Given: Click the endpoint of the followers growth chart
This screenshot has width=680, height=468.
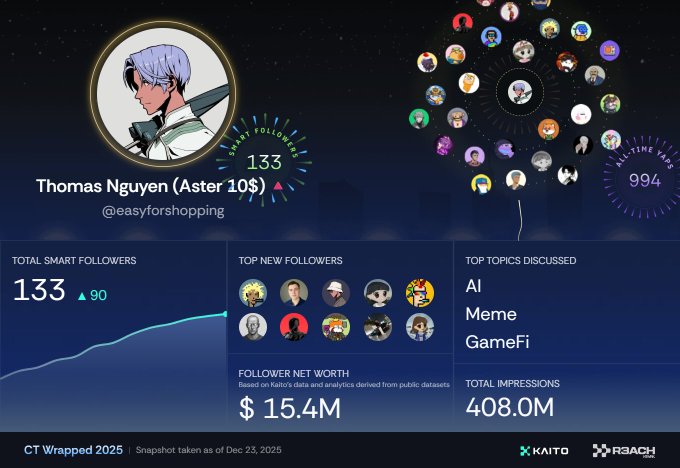Looking at the screenshot, I should point(225,314).
